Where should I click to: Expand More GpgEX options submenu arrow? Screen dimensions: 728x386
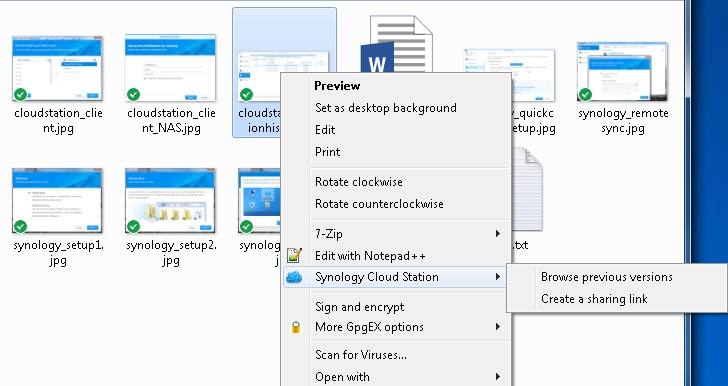tap(498, 327)
